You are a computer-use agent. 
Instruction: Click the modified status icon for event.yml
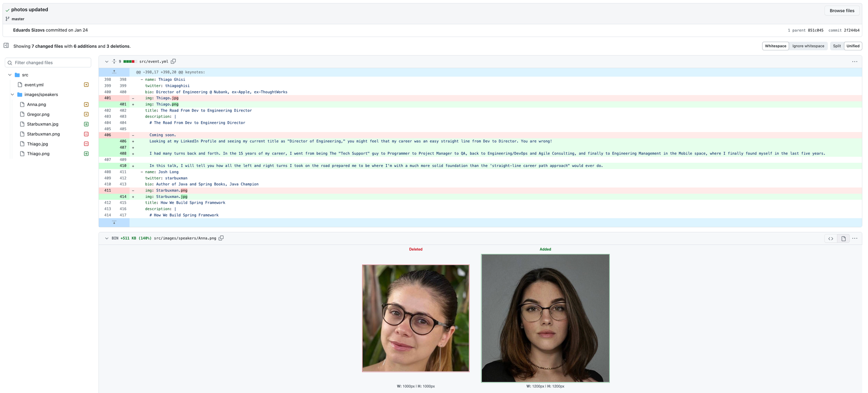[x=86, y=85]
